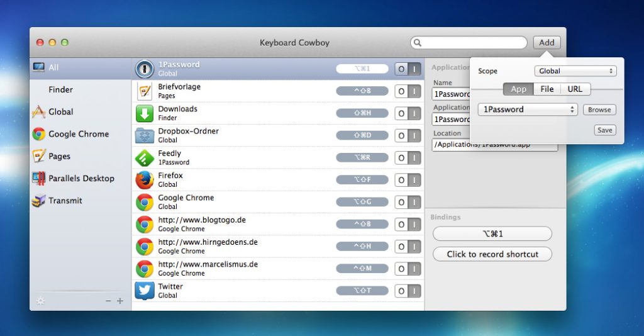Click the ⌥⌘1 binding button
The image size is (644, 336).
point(492,233)
